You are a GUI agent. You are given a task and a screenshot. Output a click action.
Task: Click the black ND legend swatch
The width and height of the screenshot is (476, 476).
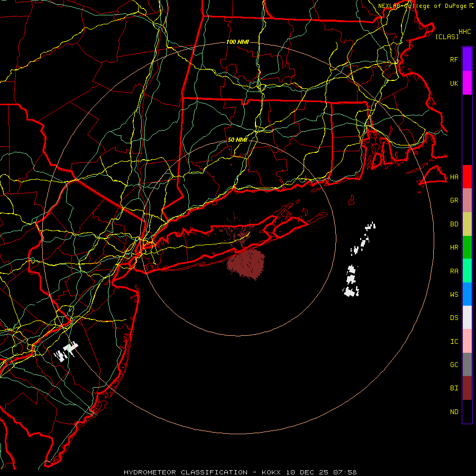[x=467, y=411]
